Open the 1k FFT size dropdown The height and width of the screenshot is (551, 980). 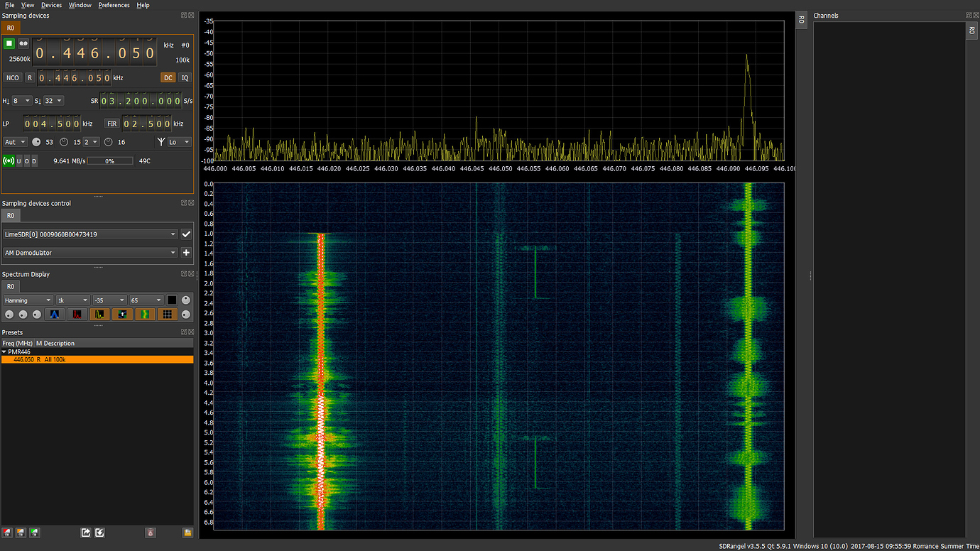tap(73, 300)
